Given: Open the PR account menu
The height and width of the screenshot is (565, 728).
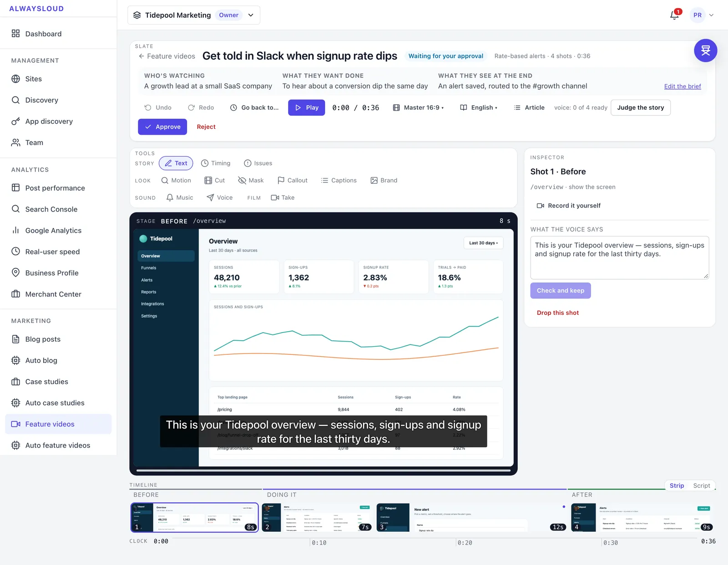Looking at the screenshot, I should (x=703, y=15).
